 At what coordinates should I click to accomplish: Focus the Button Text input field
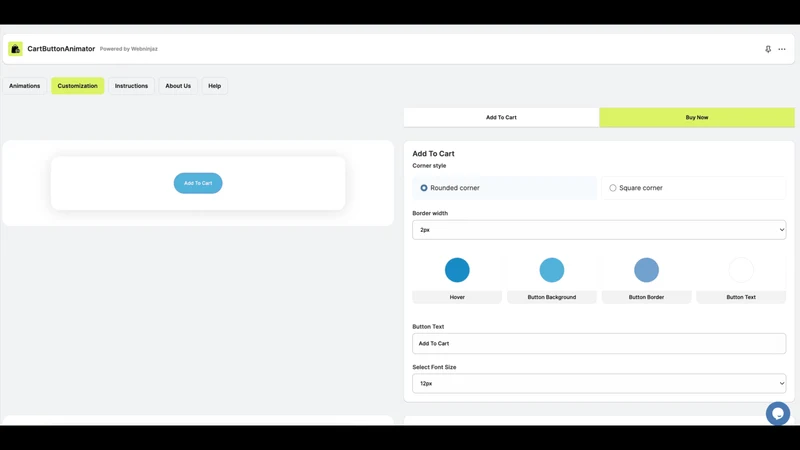pos(599,343)
